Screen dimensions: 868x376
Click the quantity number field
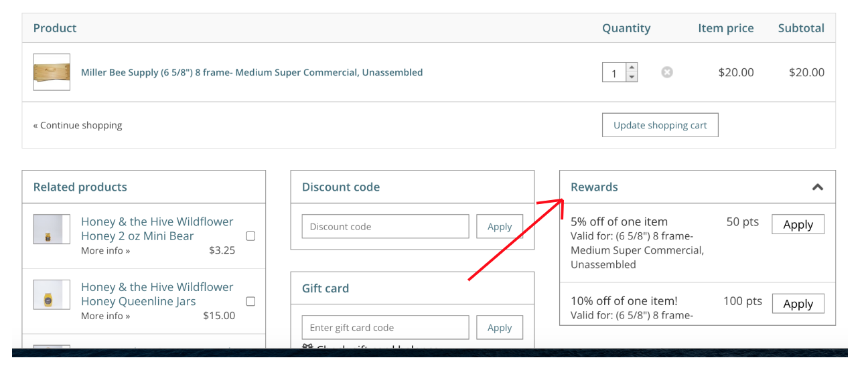[x=614, y=72]
